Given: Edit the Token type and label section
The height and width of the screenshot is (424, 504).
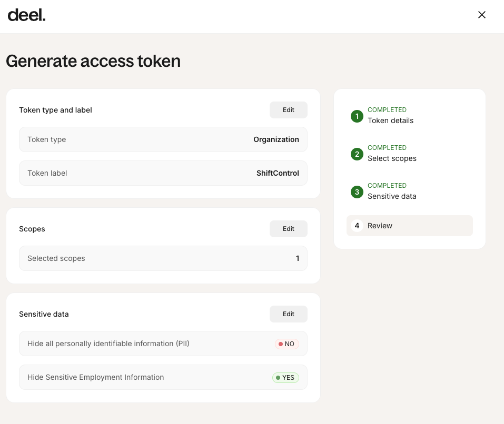Looking at the screenshot, I should 288,109.
